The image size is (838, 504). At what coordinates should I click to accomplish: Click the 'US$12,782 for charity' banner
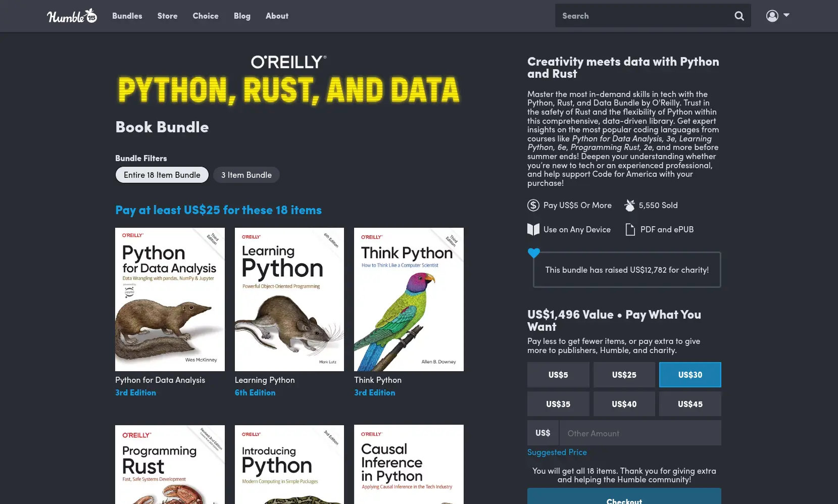click(x=627, y=270)
